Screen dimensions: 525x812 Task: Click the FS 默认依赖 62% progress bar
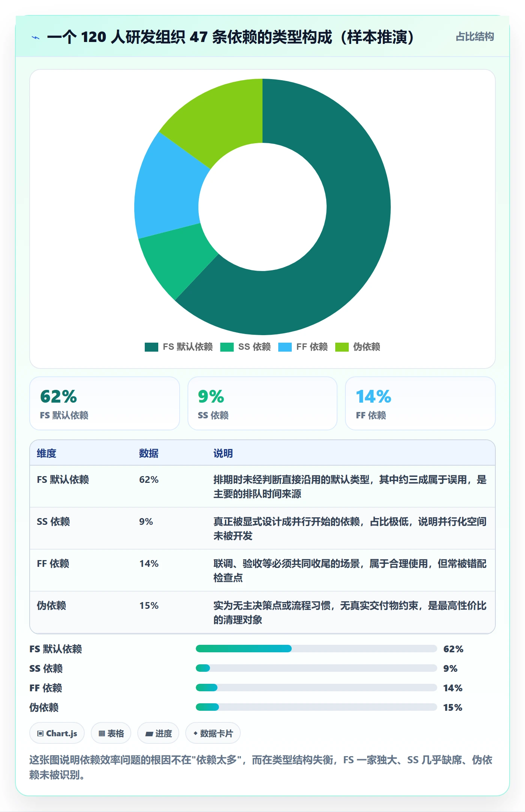(316, 649)
